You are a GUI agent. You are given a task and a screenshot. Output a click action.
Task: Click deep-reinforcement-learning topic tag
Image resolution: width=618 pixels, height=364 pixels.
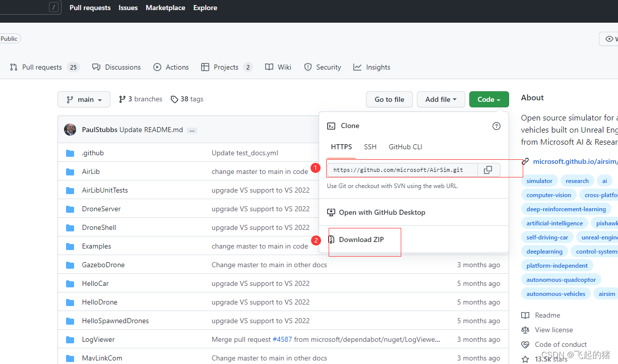(x=566, y=209)
